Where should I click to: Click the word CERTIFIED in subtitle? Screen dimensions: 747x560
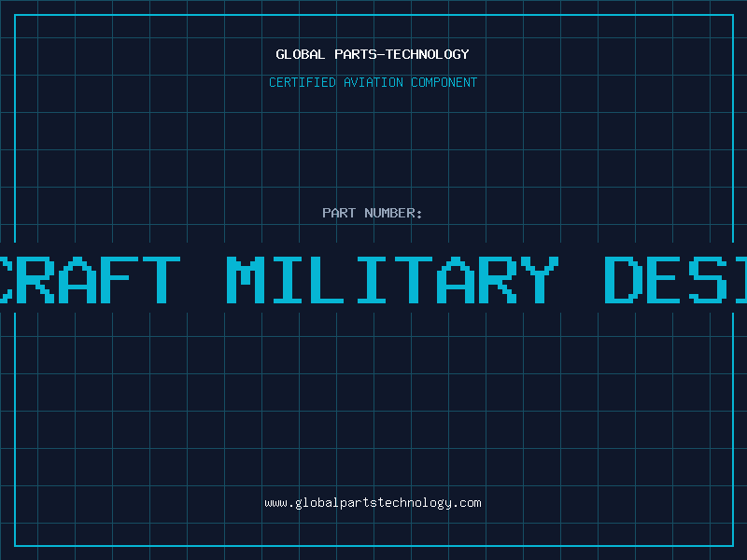click(x=302, y=82)
